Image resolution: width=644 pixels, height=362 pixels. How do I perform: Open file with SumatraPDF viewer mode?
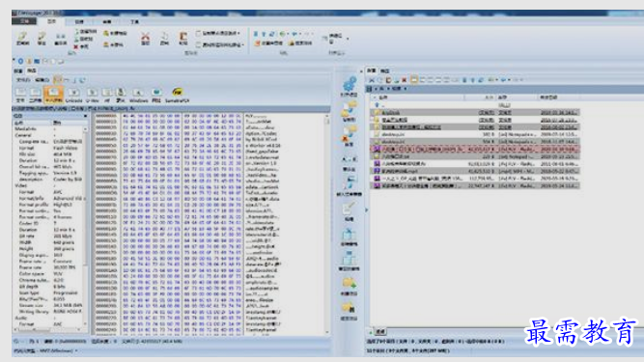click(177, 95)
